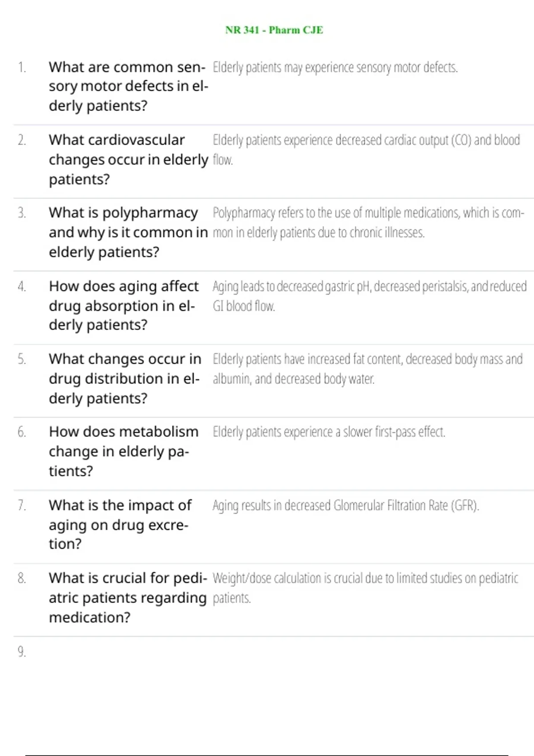Viewport: 534px width, 756px height.
Task: Click the empty item number 9
Action: 22,652
